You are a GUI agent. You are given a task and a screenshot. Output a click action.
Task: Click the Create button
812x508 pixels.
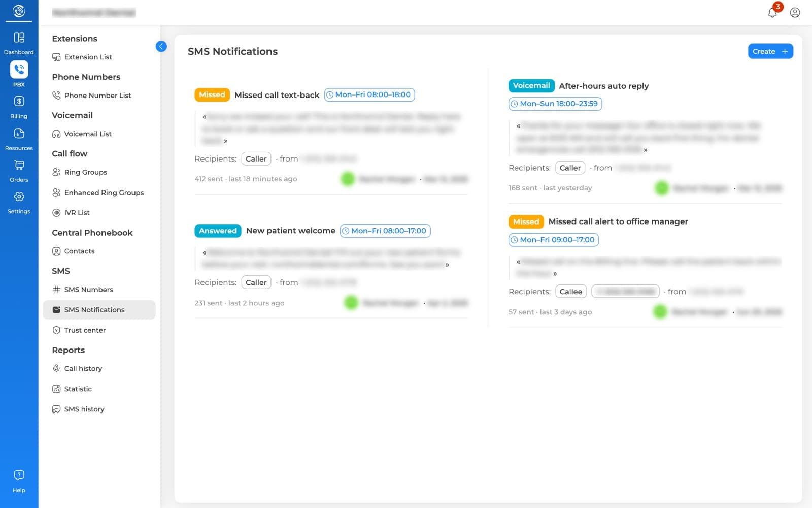click(x=770, y=51)
